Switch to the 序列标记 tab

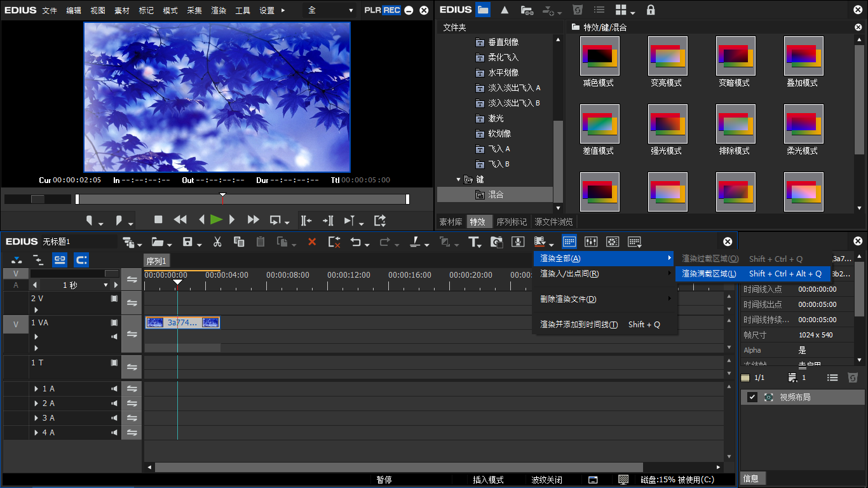pos(512,222)
